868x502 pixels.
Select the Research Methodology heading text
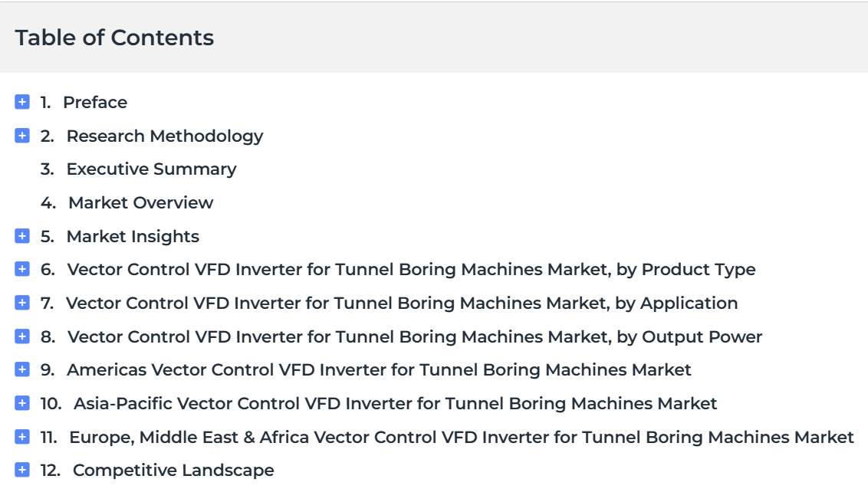tap(165, 136)
